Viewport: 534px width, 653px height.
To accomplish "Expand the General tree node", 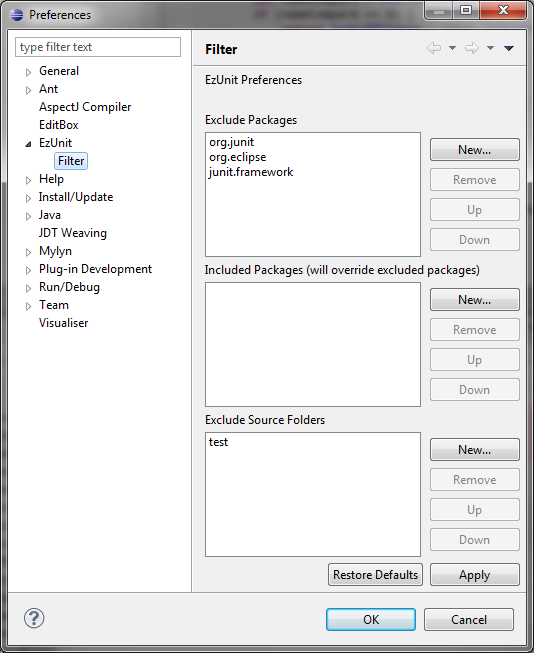I will (x=28, y=72).
